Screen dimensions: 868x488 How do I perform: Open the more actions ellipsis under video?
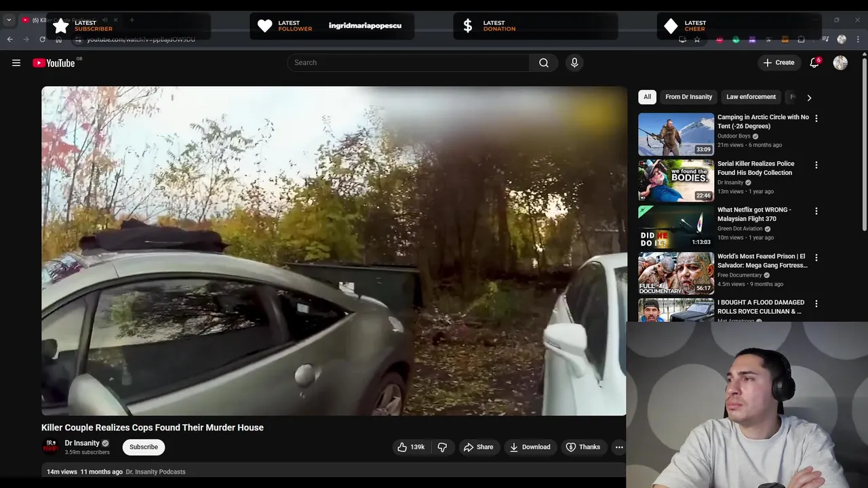pos(618,447)
